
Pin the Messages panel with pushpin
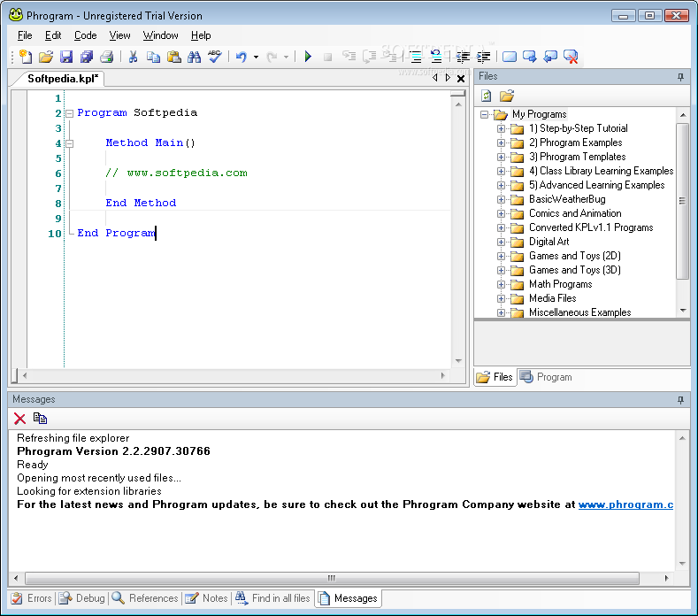(680, 400)
